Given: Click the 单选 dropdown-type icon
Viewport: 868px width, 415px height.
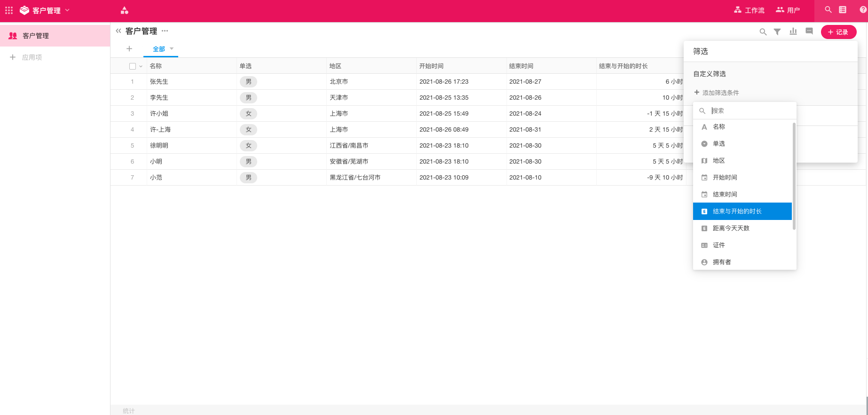Looking at the screenshot, I should [x=704, y=144].
